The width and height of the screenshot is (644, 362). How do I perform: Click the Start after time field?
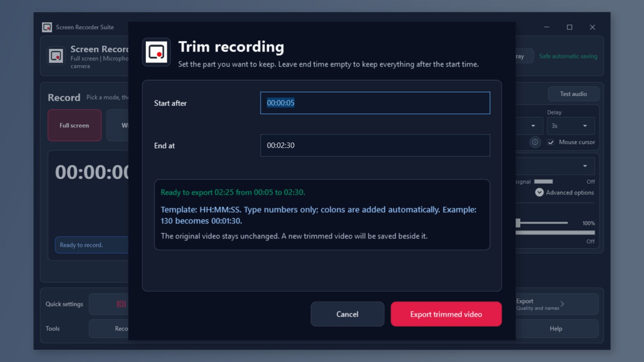pyautogui.click(x=375, y=103)
